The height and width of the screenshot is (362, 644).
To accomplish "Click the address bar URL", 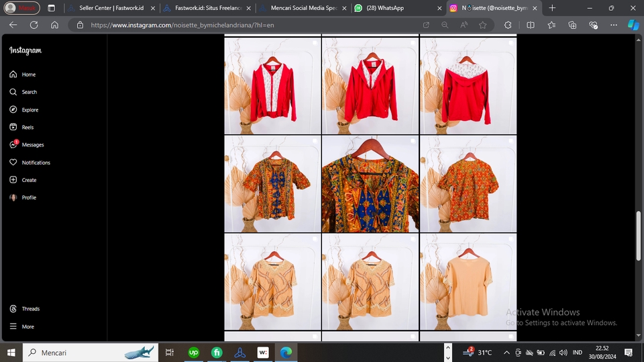I will 182,25.
